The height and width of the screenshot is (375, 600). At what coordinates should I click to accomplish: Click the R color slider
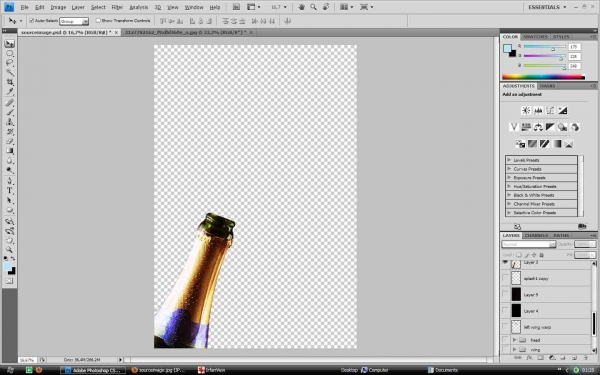tap(545, 47)
